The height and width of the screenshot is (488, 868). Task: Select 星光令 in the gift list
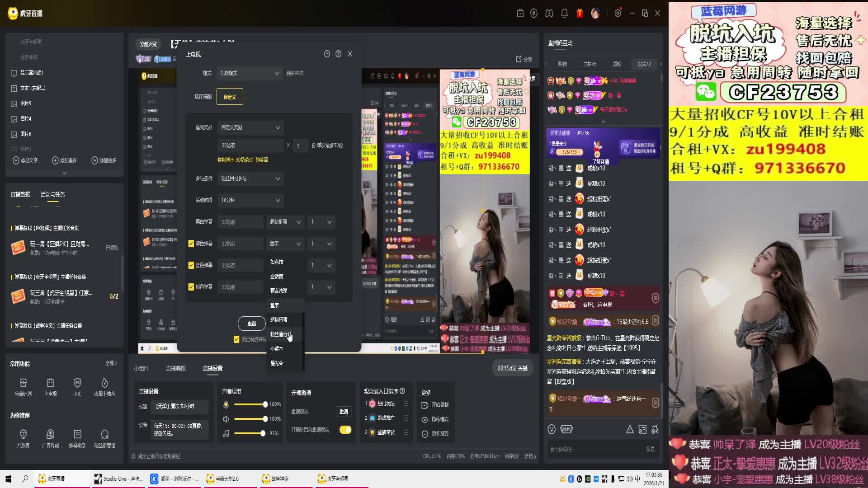[x=277, y=363]
